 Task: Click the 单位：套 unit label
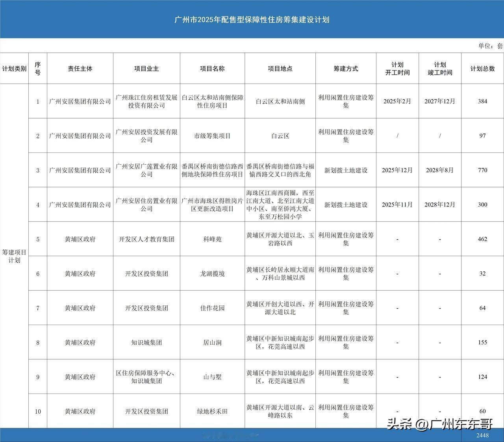[490, 46]
